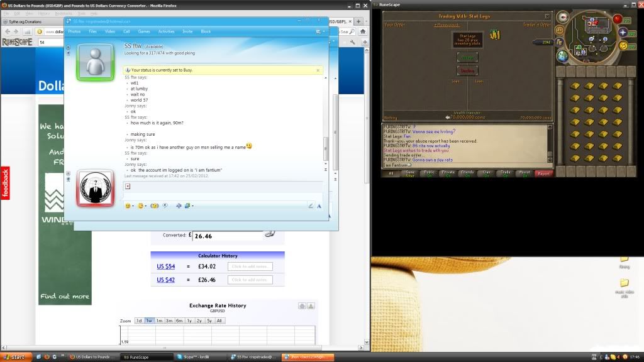The image size is (644, 362).
Task: Open the Games menu in Messenger
Action: 144,31
